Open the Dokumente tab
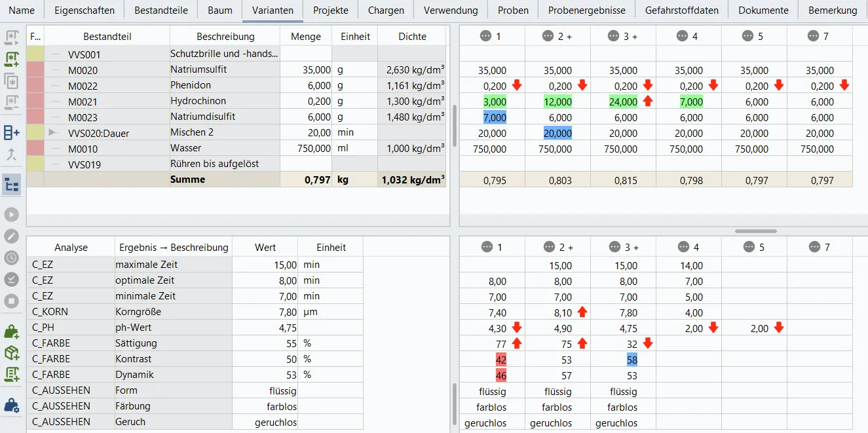 pyautogui.click(x=763, y=10)
